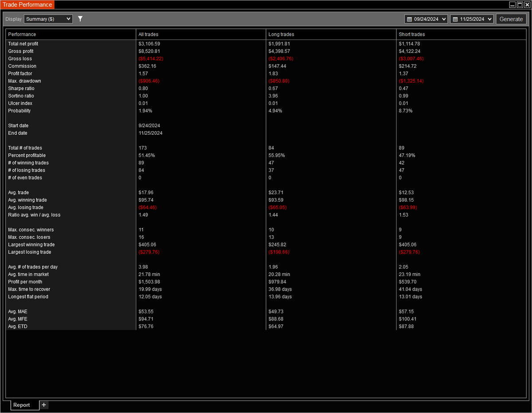532x413 pixels.
Task: Select the Gross profit row label
Action: pos(20,51)
